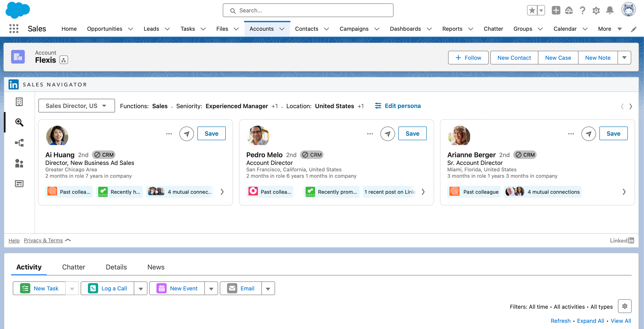Click New Case button
644x329 pixels.
558,58
